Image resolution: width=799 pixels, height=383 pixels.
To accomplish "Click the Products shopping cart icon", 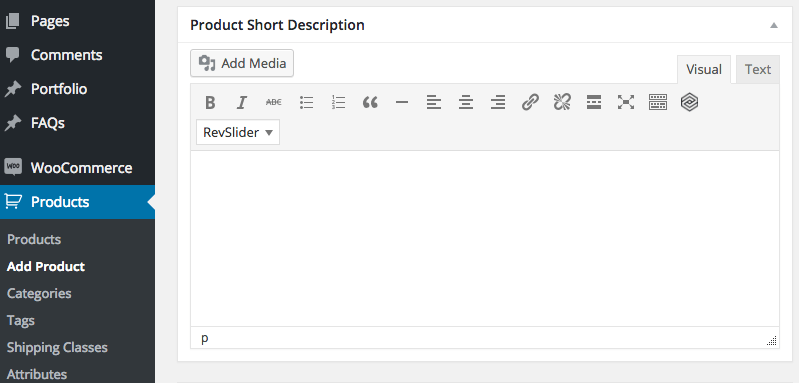I will tap(13, 202).
